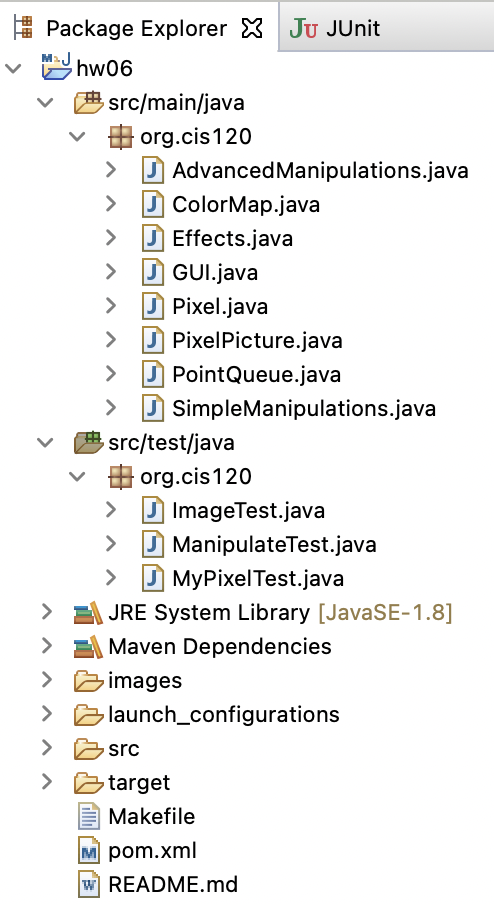
Task: Switch to the JUnit tab
Action: [x=335, y=28]
